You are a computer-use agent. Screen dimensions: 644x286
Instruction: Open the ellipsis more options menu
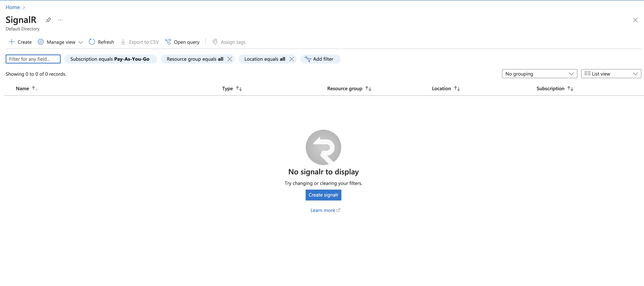tap(60, 20)
